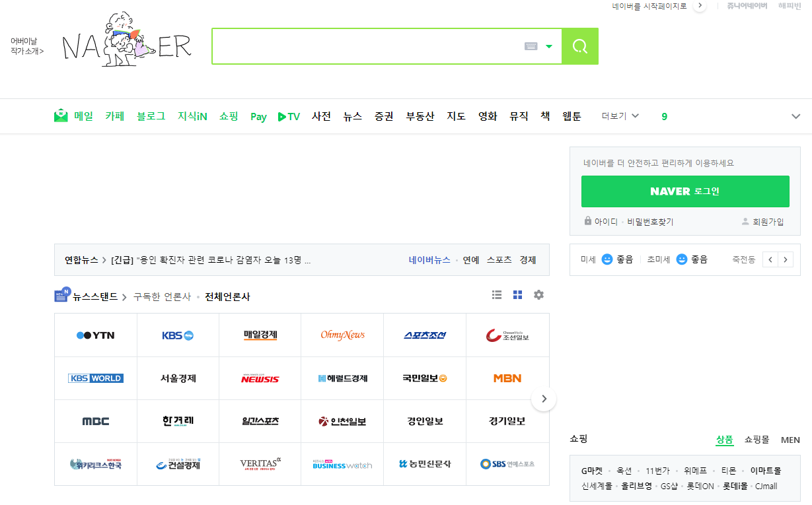Open the 뉴스 menu item
Viewport: 812px width, 505px height.
point(353,116)
